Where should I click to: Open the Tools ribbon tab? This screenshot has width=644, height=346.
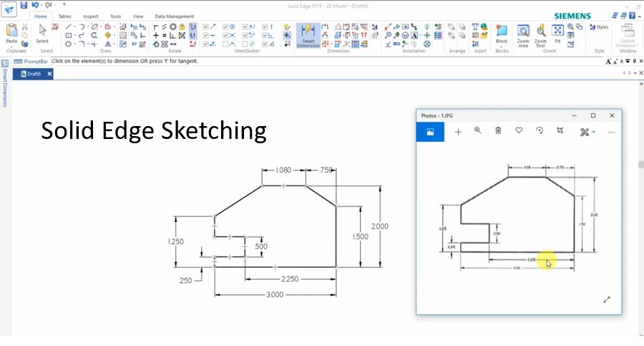point(115,16)
